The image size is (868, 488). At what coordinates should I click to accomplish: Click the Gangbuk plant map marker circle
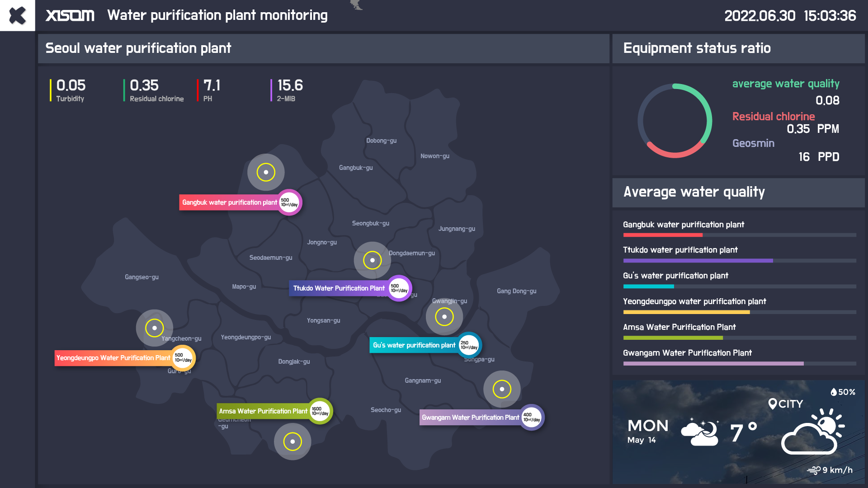click(266, 172)
